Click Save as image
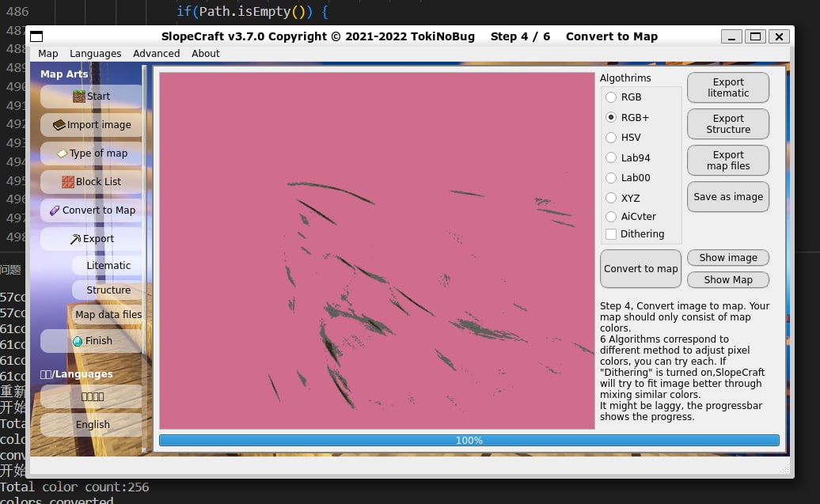Image resolution: width=820 pixels, height=504 pixels. coord(727,196)
